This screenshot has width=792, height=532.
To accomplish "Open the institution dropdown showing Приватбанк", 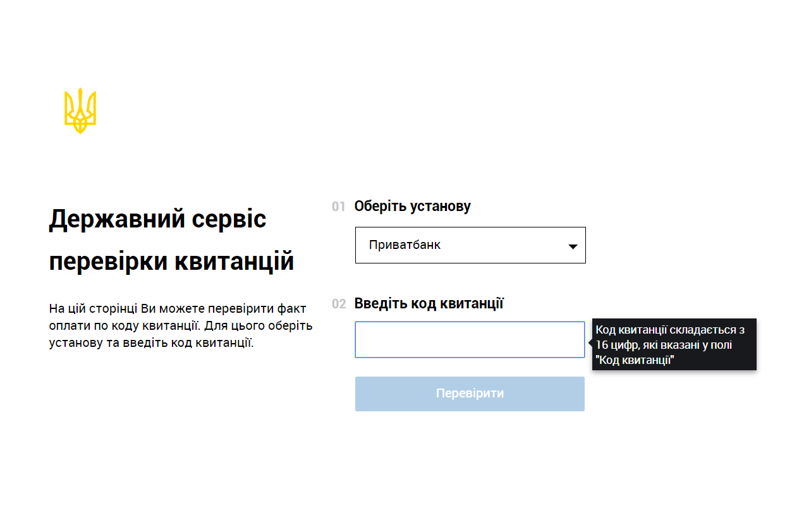I will (x=470, y=245).
